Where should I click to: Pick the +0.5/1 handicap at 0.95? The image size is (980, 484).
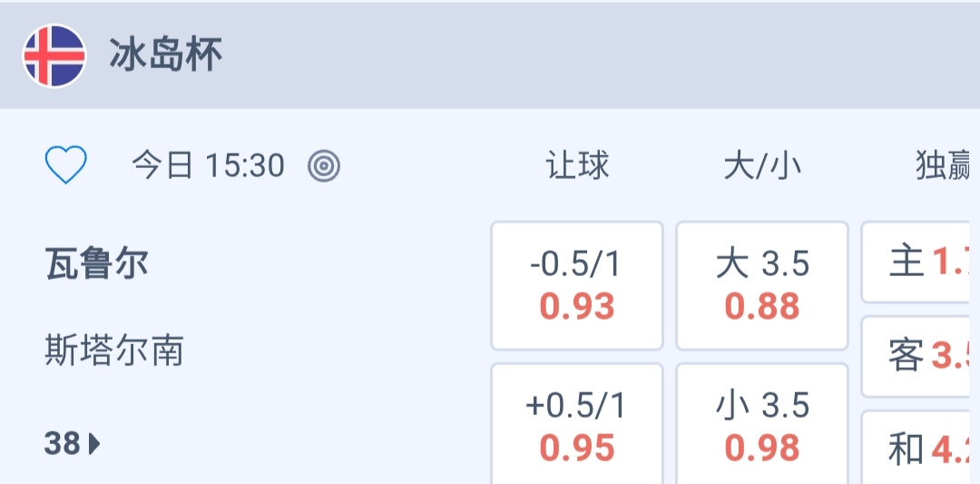click(577, 427)
